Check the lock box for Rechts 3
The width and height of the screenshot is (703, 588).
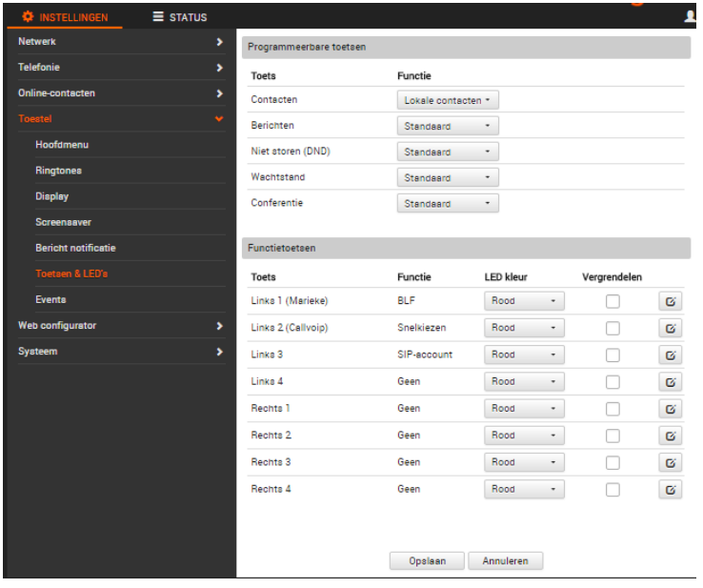614,464
